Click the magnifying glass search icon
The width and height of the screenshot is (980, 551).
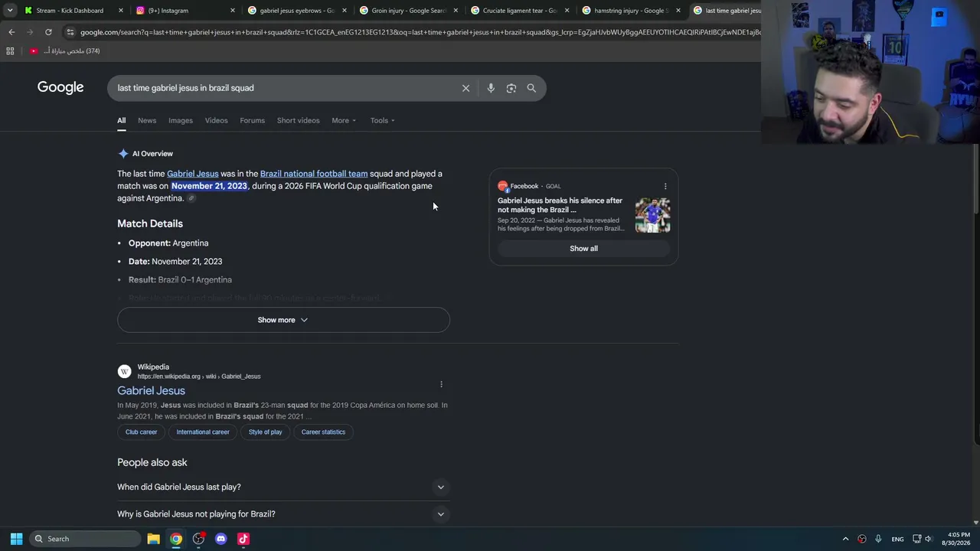coord(531,88)
